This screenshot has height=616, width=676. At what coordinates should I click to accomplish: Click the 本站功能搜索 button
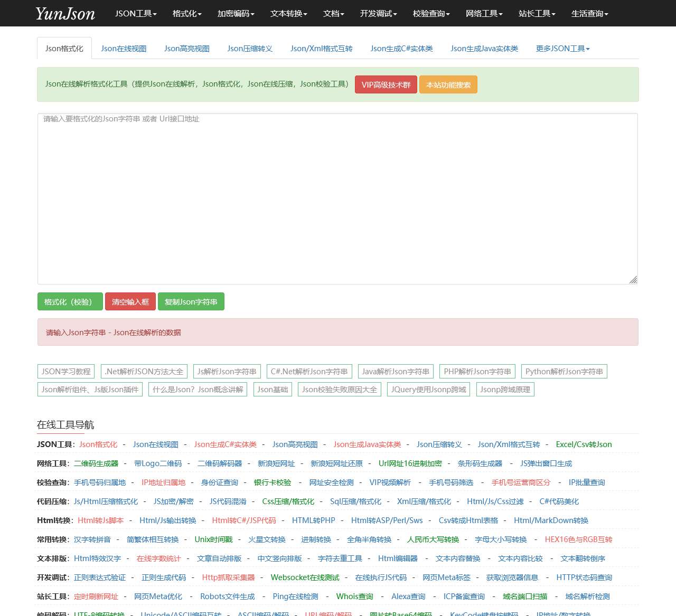click(448, 84)
